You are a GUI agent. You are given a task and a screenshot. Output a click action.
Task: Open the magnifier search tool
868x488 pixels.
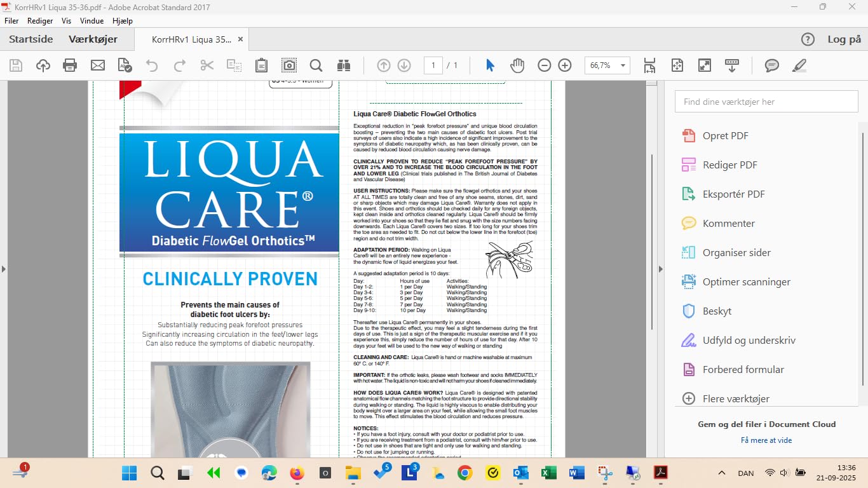[316, 65]
